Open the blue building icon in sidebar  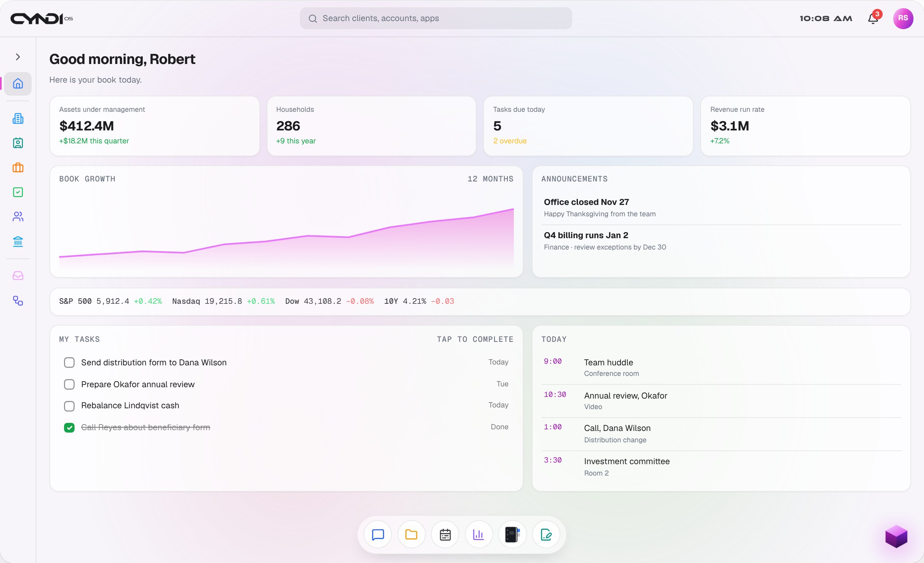[x=18, y=119]
